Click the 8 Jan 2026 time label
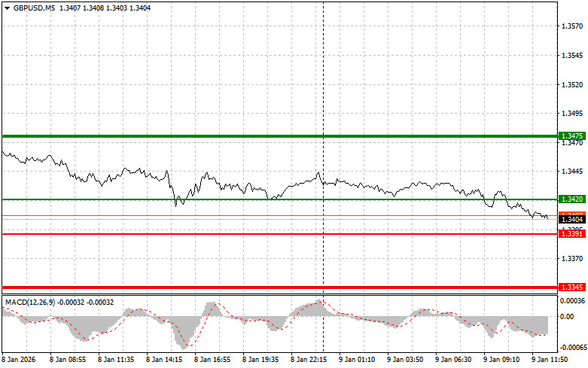The height and width of the screenshot is (368, 588). (19, 360)
